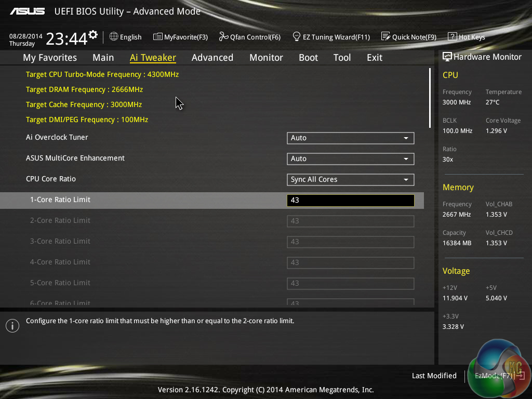Image resolution: width=532 pixels, height=399 pixels.
Task: Click the Ratio 30x value
Action: tap(448, 159)
